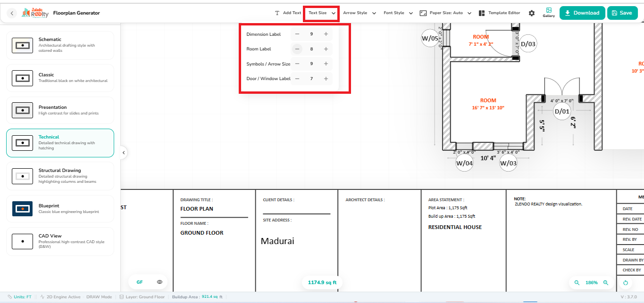Select the CAD View style

pos(60,241)
